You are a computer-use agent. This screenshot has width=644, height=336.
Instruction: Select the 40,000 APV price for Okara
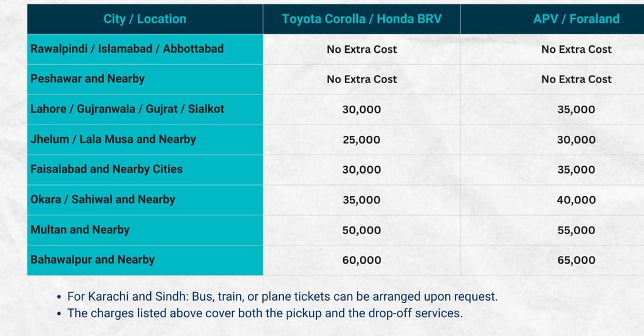tap(576, 200)
